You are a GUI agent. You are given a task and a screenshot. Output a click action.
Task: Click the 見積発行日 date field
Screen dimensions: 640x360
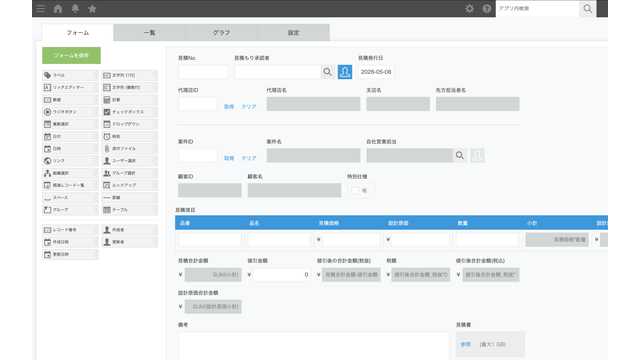376,72
